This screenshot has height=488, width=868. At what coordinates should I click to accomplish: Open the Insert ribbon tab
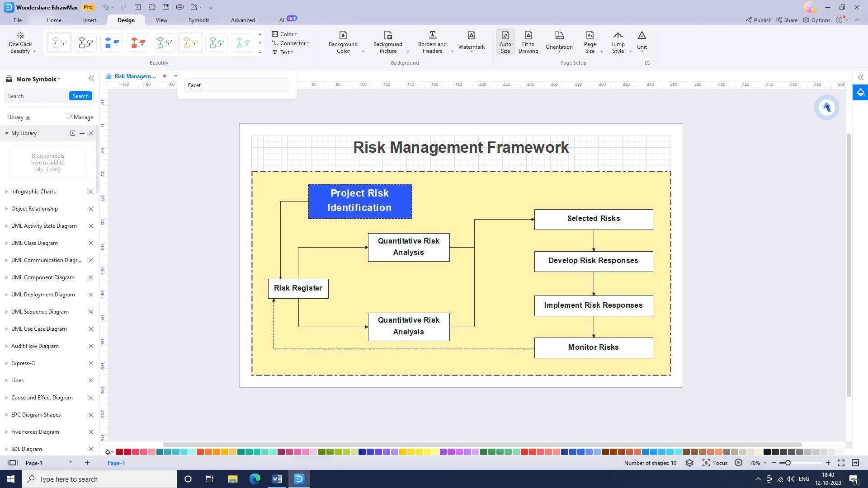(90, 20)
